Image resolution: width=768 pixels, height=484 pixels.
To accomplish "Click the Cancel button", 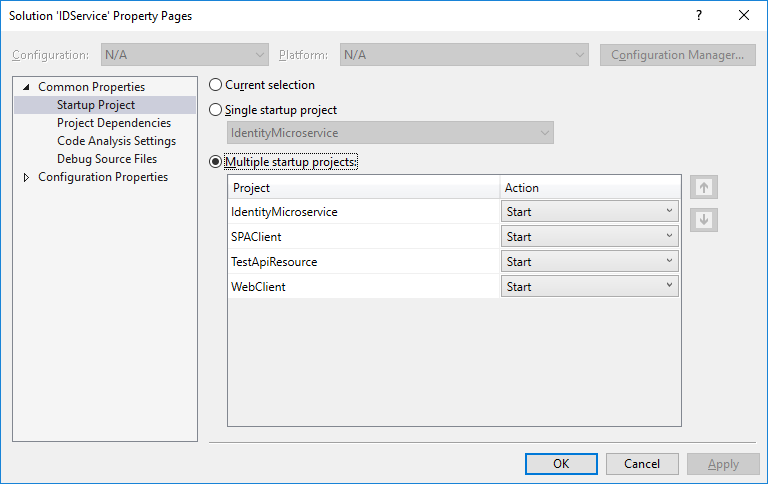I will 642,464.
